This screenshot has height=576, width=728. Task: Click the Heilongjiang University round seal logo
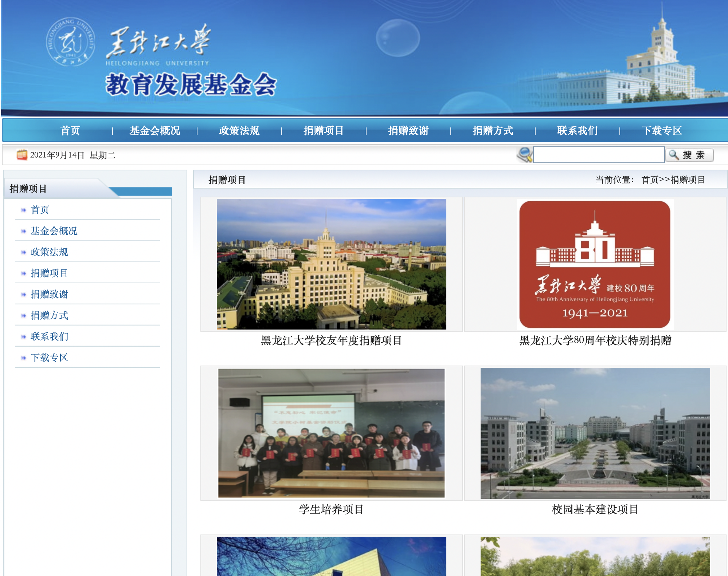(71, 42)
